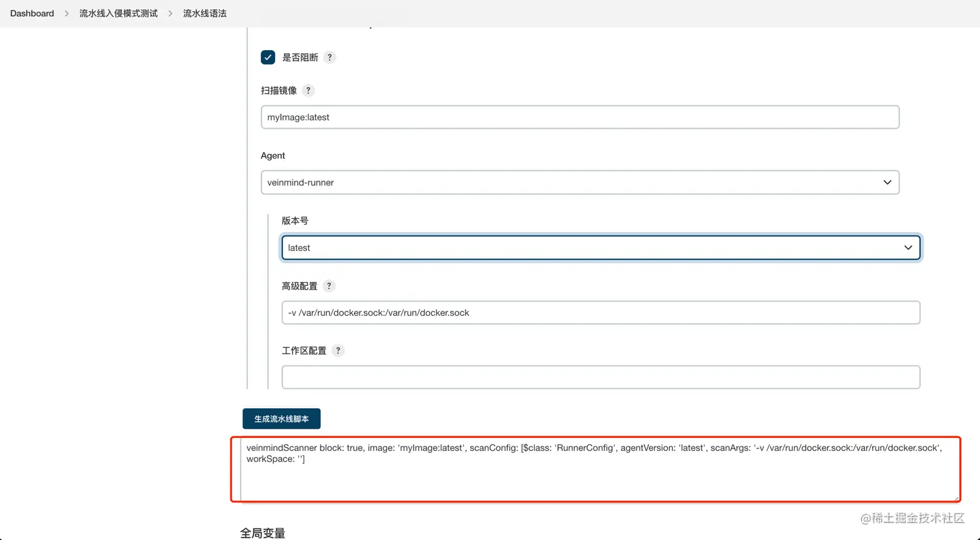980x540 pixels.
Task: Toggle the 是否阻断 checkbox
Action: tap(268, 57)
